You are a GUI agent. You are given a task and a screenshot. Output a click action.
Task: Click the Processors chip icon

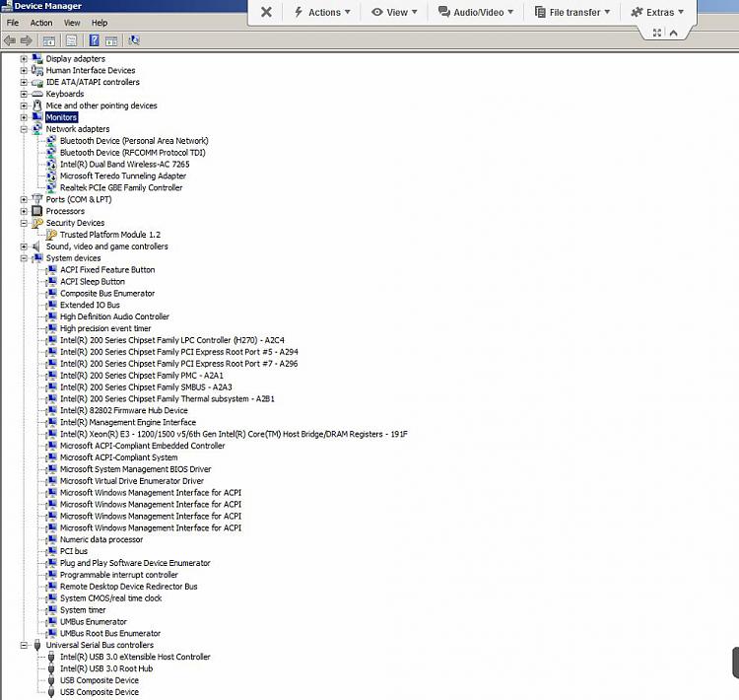pyautogui.click(x=37, y=211)
